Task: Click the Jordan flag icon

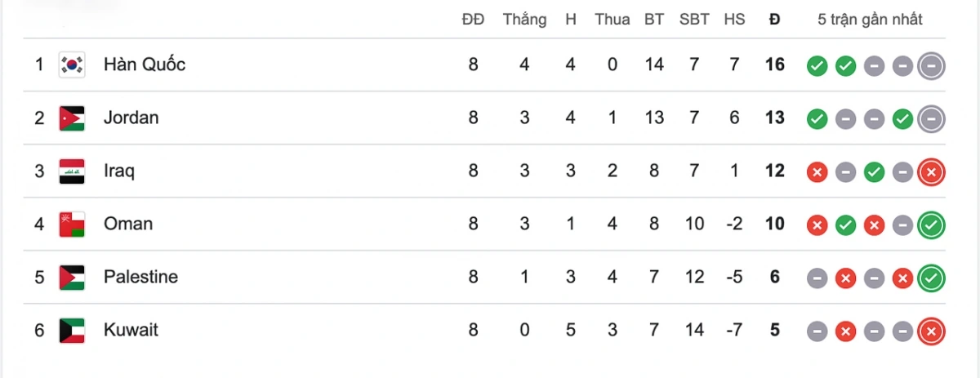Action: pyautogui.click(x=72, y=118)
